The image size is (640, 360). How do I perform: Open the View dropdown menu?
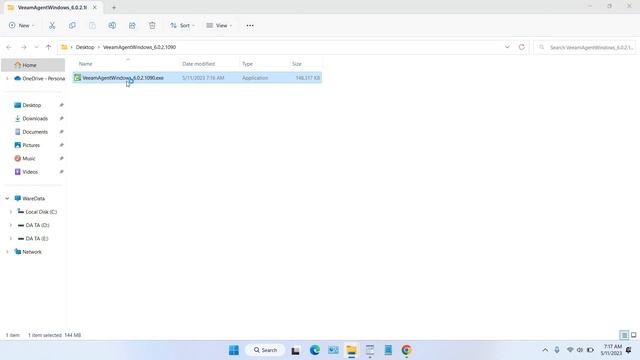[x=219, y=25]
